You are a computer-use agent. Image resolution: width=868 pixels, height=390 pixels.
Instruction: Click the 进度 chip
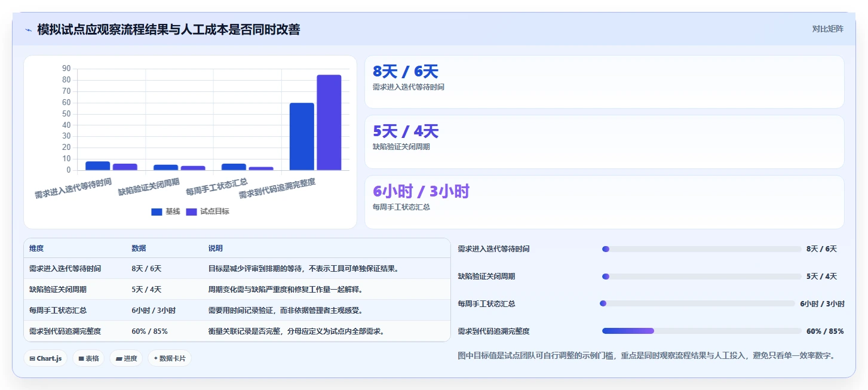pos(126,358)
